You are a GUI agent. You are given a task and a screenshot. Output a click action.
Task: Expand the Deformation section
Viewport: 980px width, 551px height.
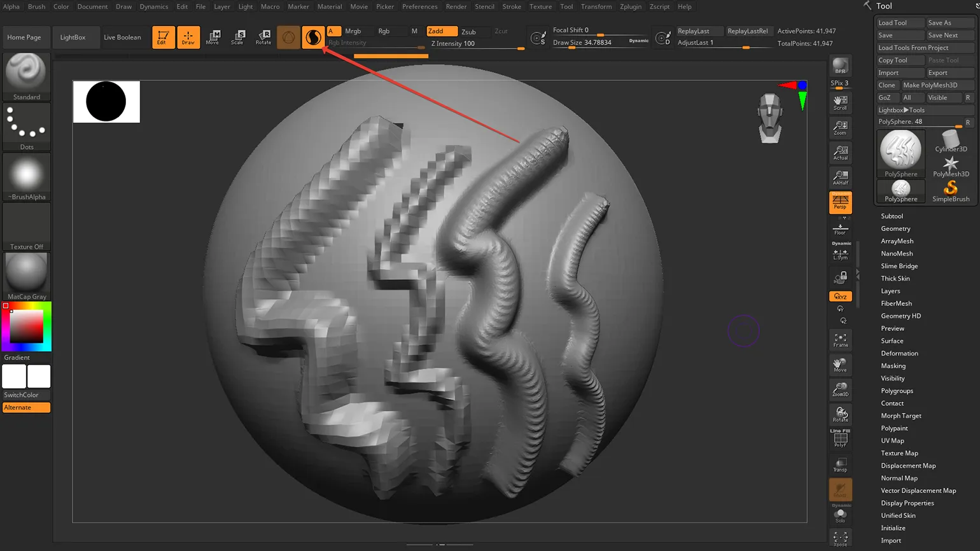click(x=899, y=353)
